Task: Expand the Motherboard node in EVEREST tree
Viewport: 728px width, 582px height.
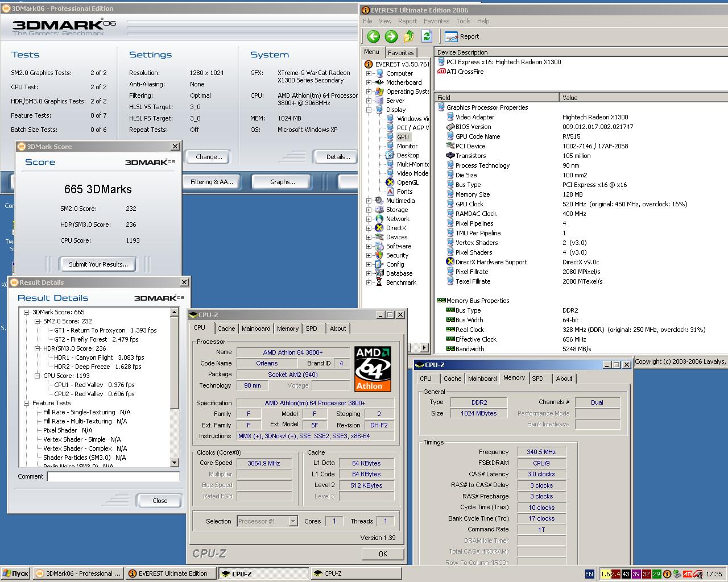Action: tap(369, 82)
